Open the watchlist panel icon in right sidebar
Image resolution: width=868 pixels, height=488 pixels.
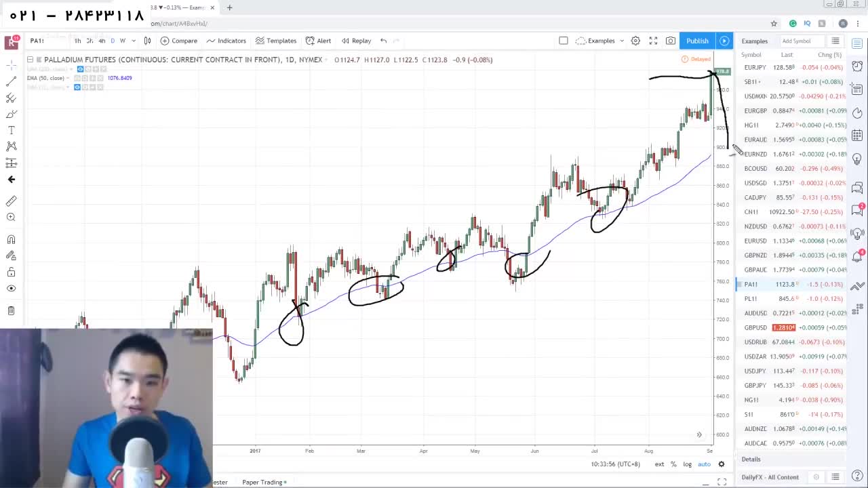[858, 43]
